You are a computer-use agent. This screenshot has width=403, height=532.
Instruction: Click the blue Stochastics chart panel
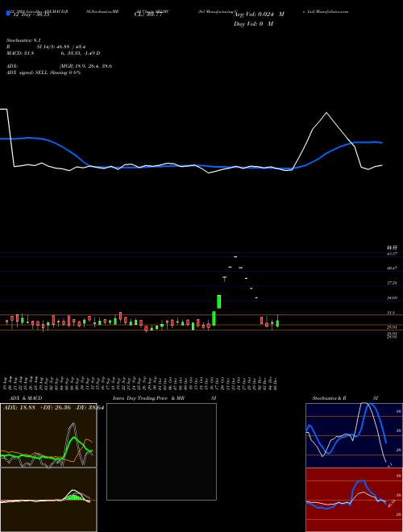click(x=354, y=435)
